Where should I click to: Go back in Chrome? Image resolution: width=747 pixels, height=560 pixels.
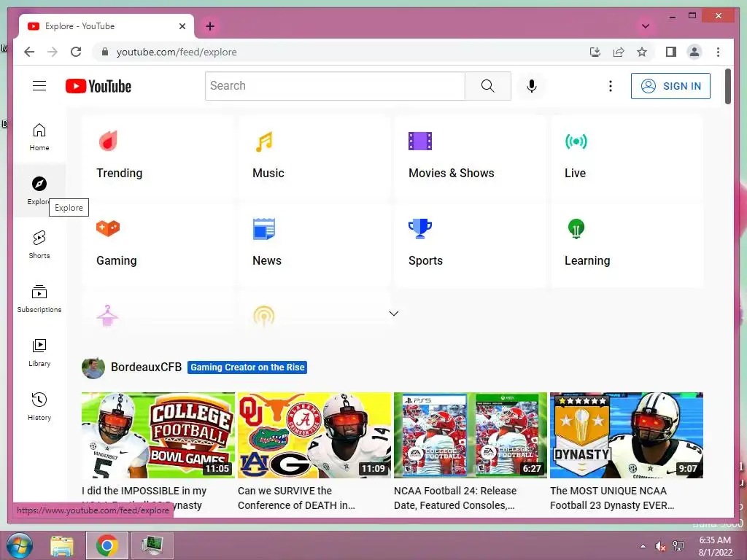(x=29, y=52)
